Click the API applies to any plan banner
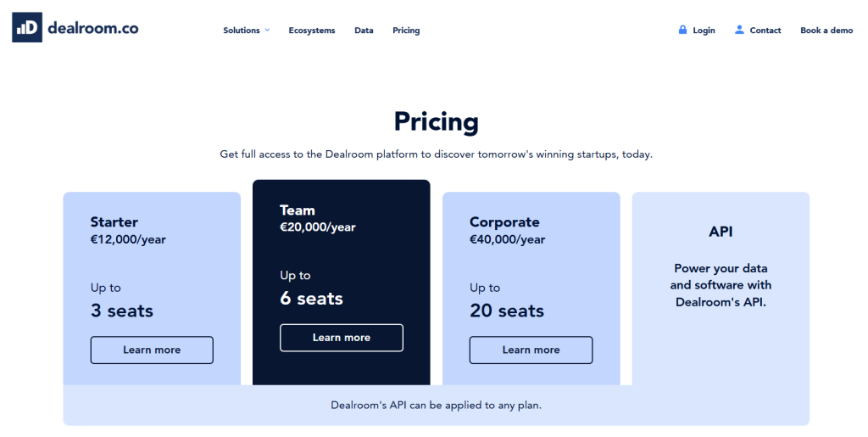 pos(436,406)
